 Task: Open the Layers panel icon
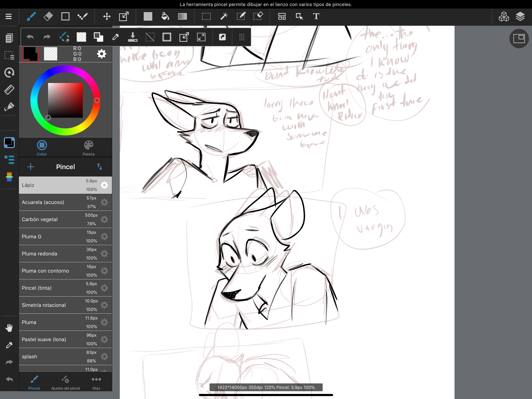pyautogui.click(x=520, y=16)
